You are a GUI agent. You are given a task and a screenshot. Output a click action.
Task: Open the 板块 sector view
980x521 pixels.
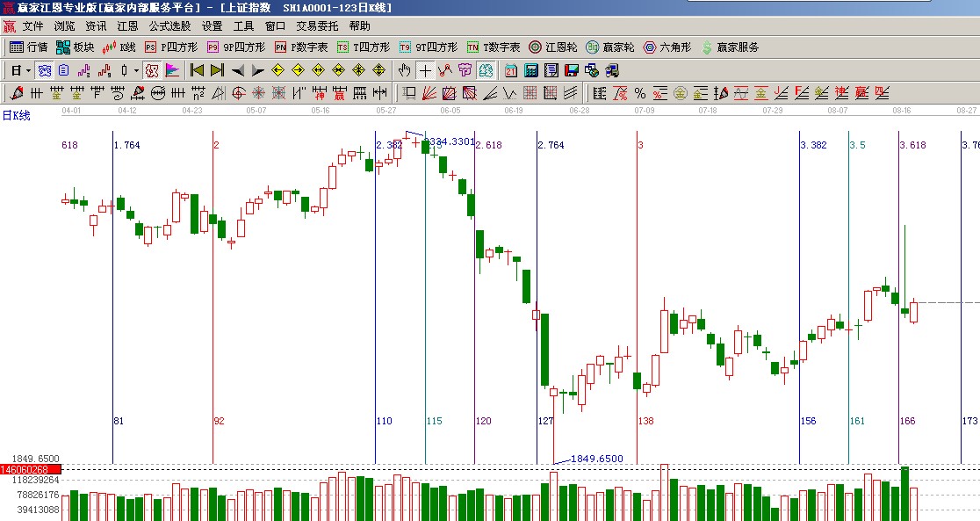coord(75,47)
